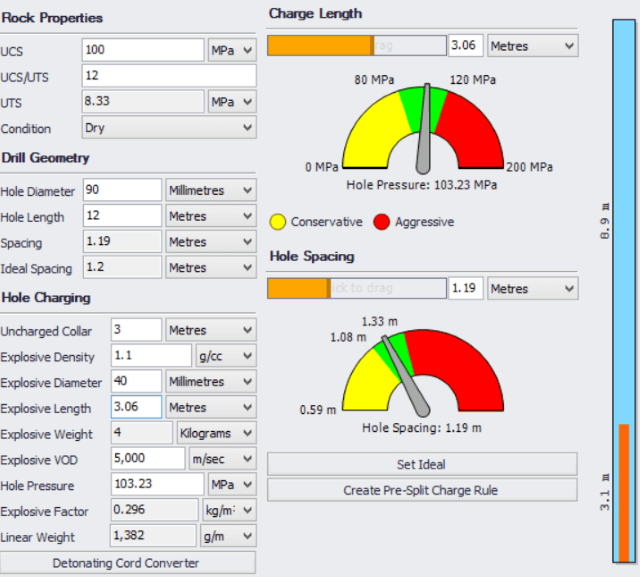
Task: Open the Hole Diameter units dropdown
Action: tap(211, 190)
